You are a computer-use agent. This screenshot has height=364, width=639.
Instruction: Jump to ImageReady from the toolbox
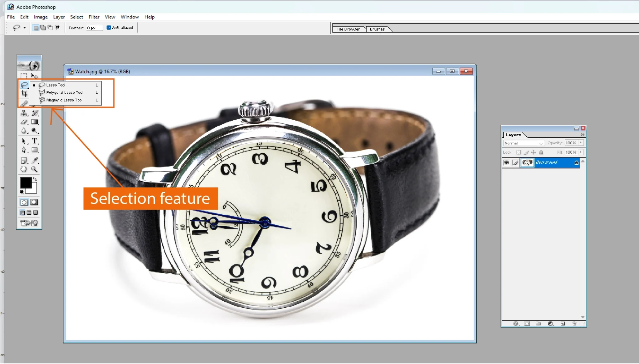click(x=29, y=223)
